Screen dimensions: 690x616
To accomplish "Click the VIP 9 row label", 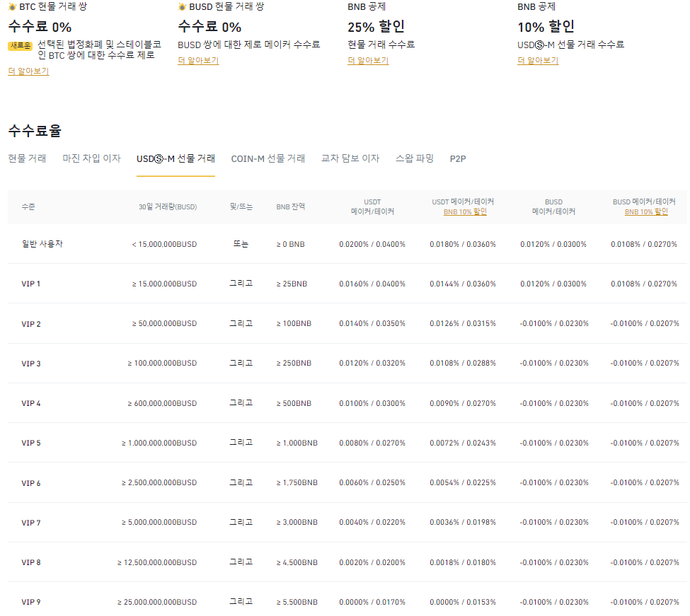I will coord(31,603).
